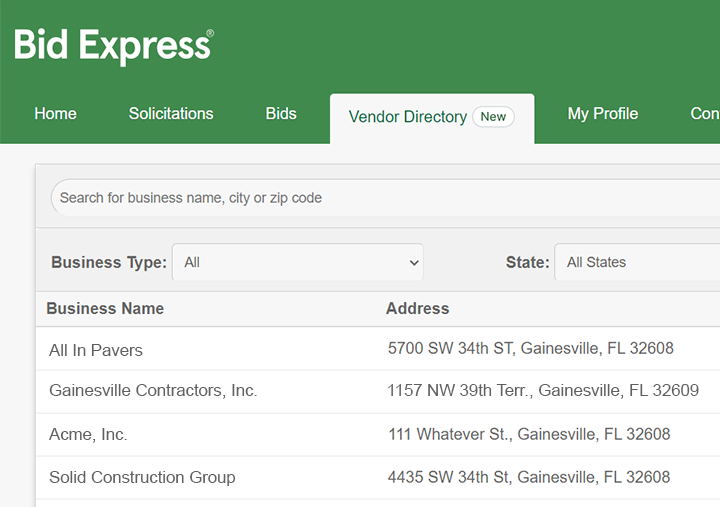The image size is (720, 507).
Task: Select the Vendor Directory tab
Action: (407, 117)
